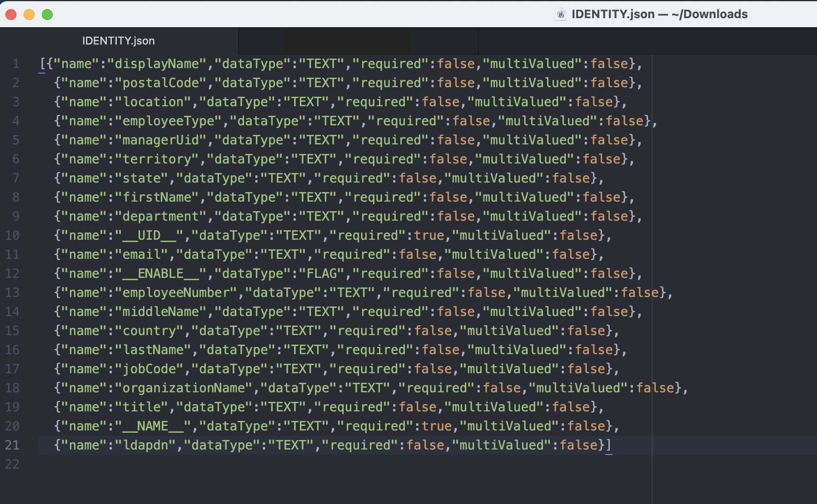The image size is (817, 504).
Task: Click the "department" name value
Action: (x=161, y=217)
